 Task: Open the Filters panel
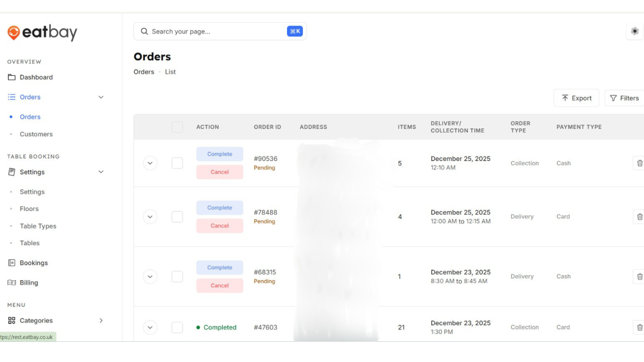pyautogui.click(x=624, y=98)
